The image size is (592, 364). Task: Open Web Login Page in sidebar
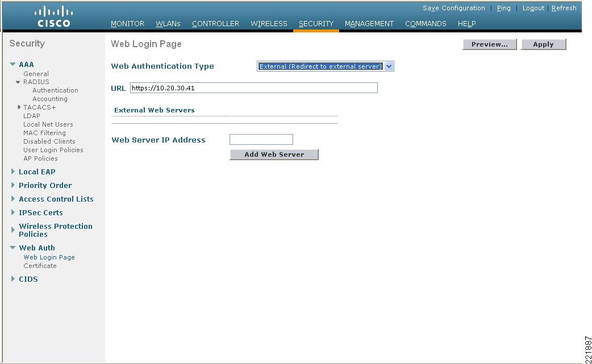tap(49, 257)
